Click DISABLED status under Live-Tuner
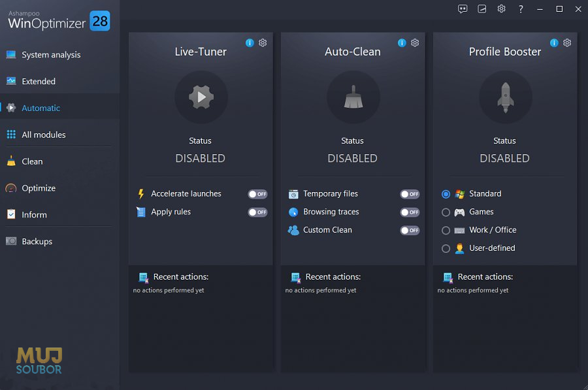This screenshot has width=588, height=390. click(201, 158)
